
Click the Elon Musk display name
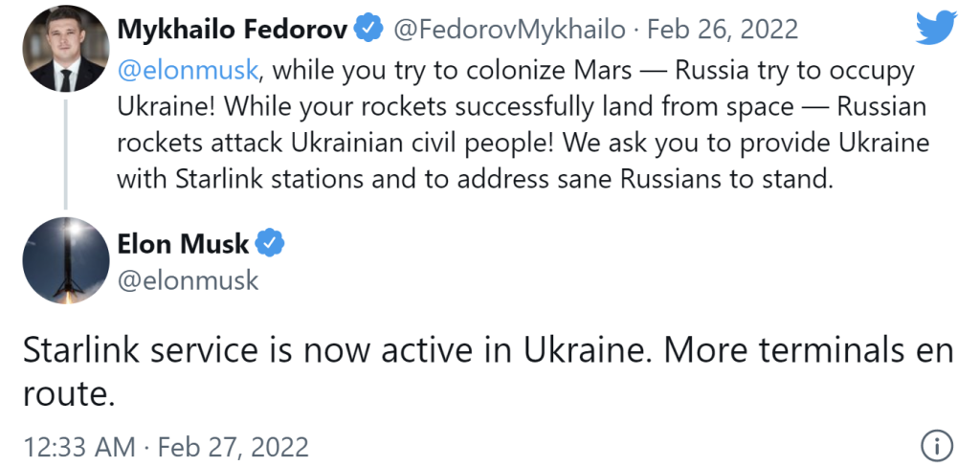pos(182,244)
